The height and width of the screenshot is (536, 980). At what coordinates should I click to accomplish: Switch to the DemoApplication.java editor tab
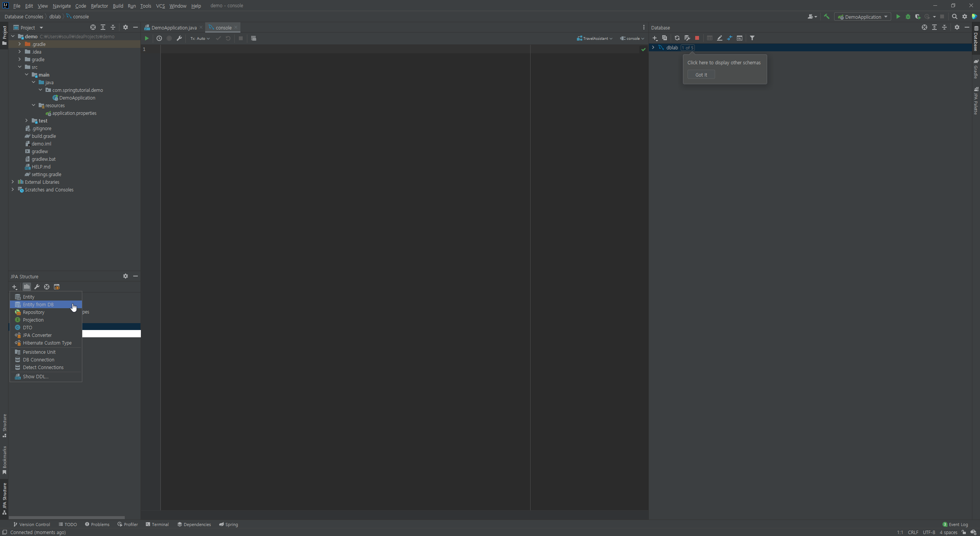(x=173, y=28)
